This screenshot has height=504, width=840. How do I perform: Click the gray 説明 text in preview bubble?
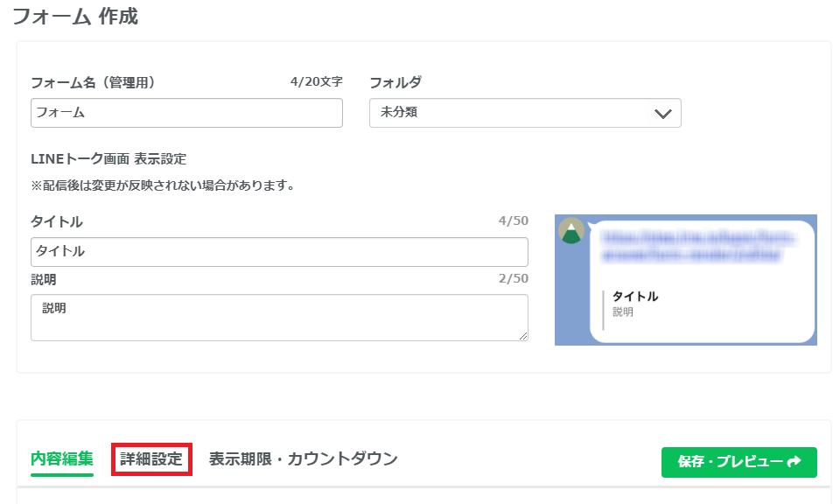623,312
